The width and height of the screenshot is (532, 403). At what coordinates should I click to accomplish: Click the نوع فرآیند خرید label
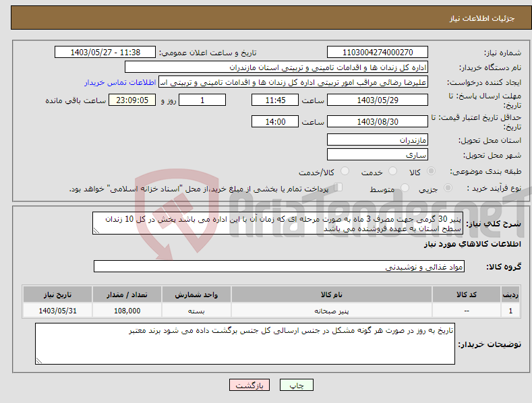[494, 188]
